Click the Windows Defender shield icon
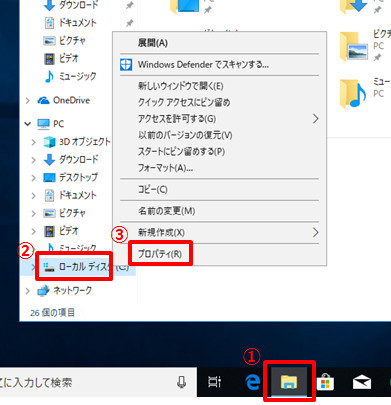This screenshot has width=391, height=405. [x=126, y=65]
